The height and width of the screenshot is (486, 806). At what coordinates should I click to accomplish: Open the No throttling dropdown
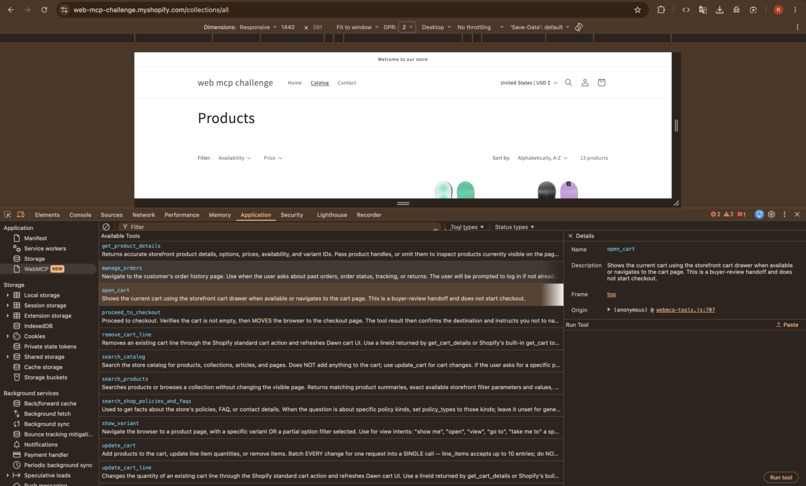(x=480, y=27)
